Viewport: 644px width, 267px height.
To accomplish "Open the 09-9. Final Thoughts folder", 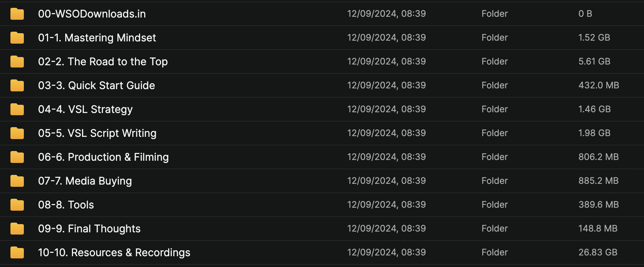I will click(89, 229).
